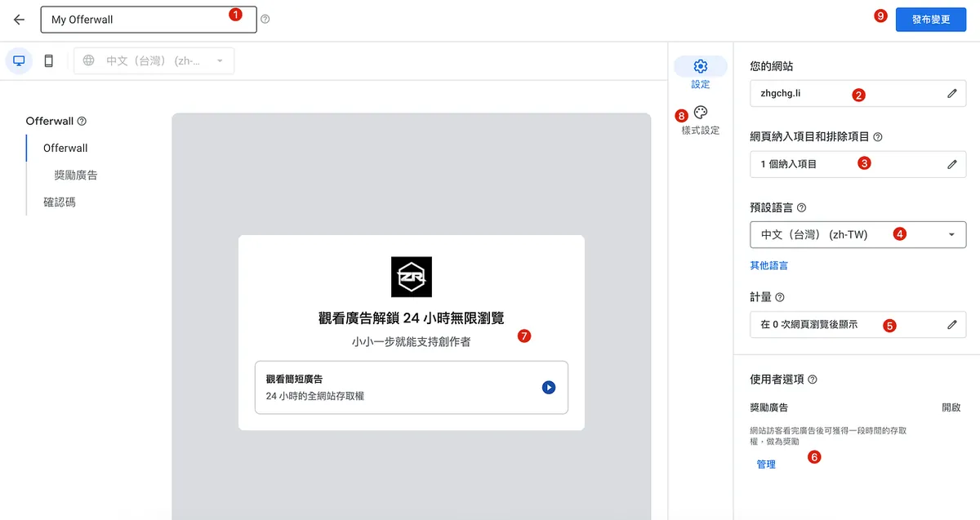The image size is (980, 520).
Task: Click the 發布變更 publish button
Action: [x=930, y=20]
